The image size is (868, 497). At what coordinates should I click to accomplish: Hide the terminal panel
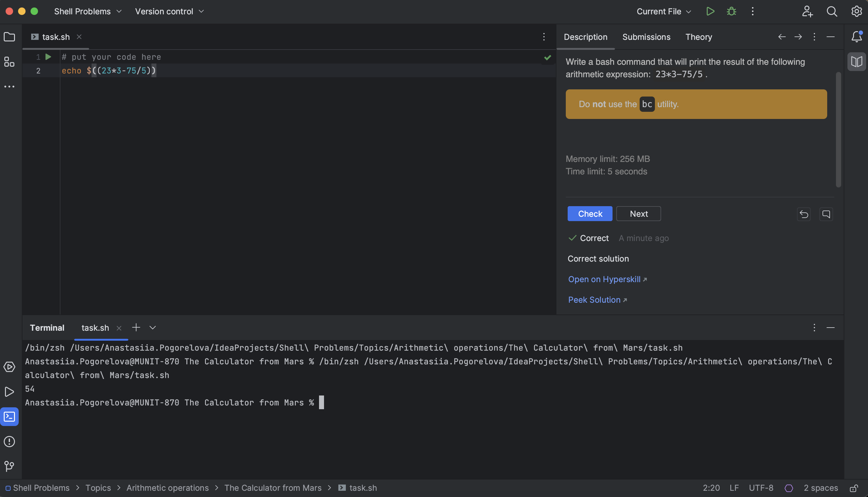click(x=830, y=328)
